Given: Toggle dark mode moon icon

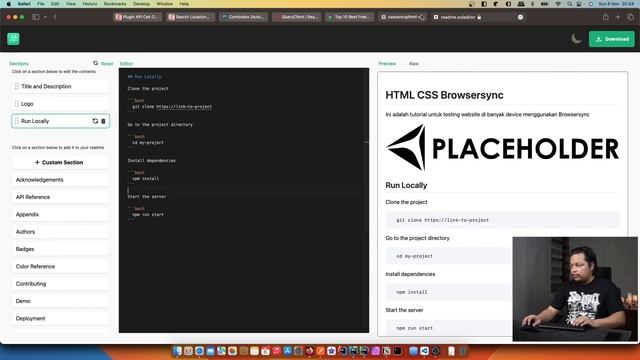Looking at the screenshot, I should pyautogui.click(x=576, y=39).
